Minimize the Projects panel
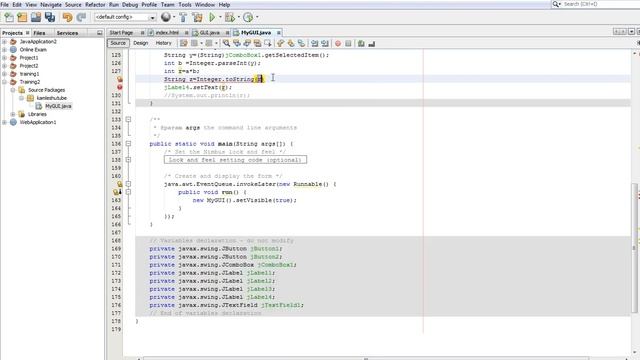 pyautogui.click(x=100, y=33)
